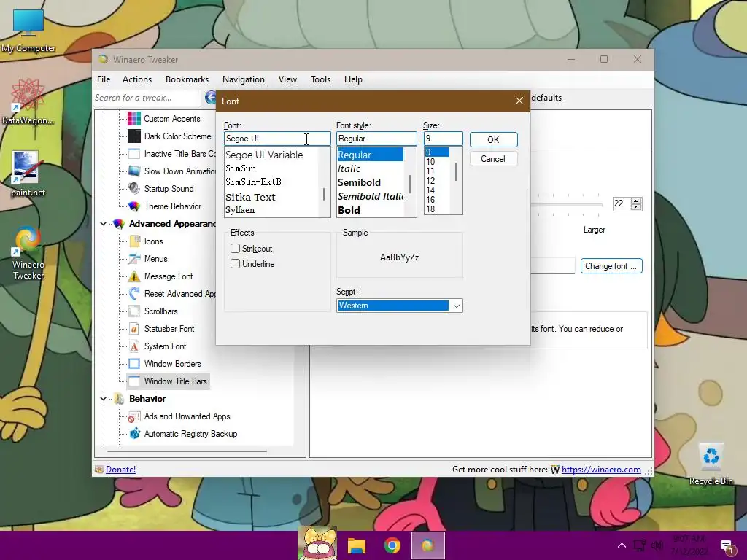Open the View menu
Screen dimensions: 747x560
click(287, 79)
